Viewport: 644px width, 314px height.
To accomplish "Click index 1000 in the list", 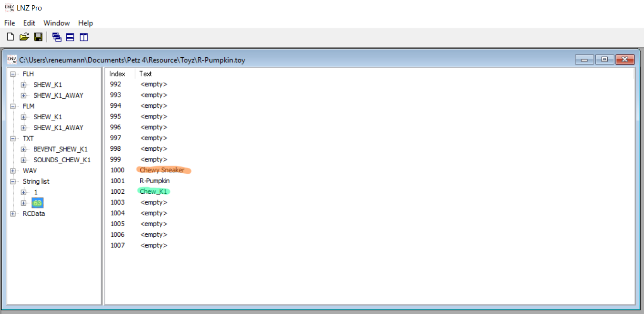I will point(117,170).
